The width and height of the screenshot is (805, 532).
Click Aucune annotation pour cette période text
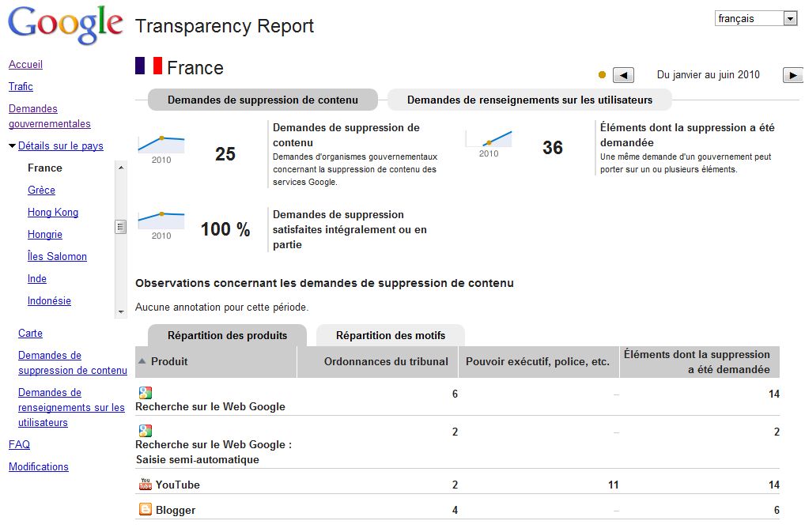click(221, 308)
